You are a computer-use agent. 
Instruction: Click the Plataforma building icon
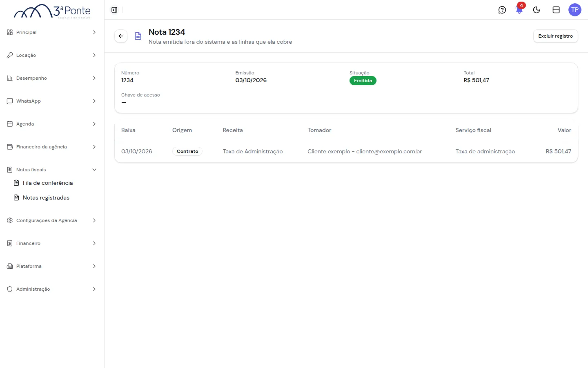tap(10, 266)
